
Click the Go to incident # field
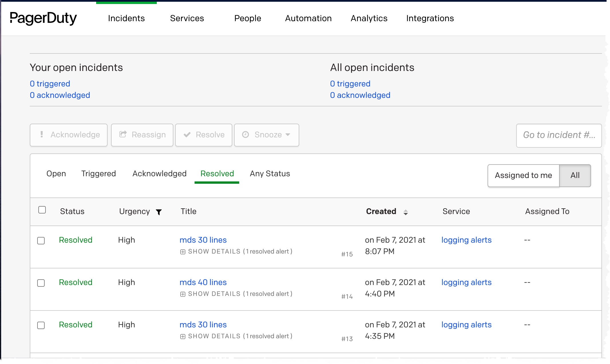tap(558, 135)
